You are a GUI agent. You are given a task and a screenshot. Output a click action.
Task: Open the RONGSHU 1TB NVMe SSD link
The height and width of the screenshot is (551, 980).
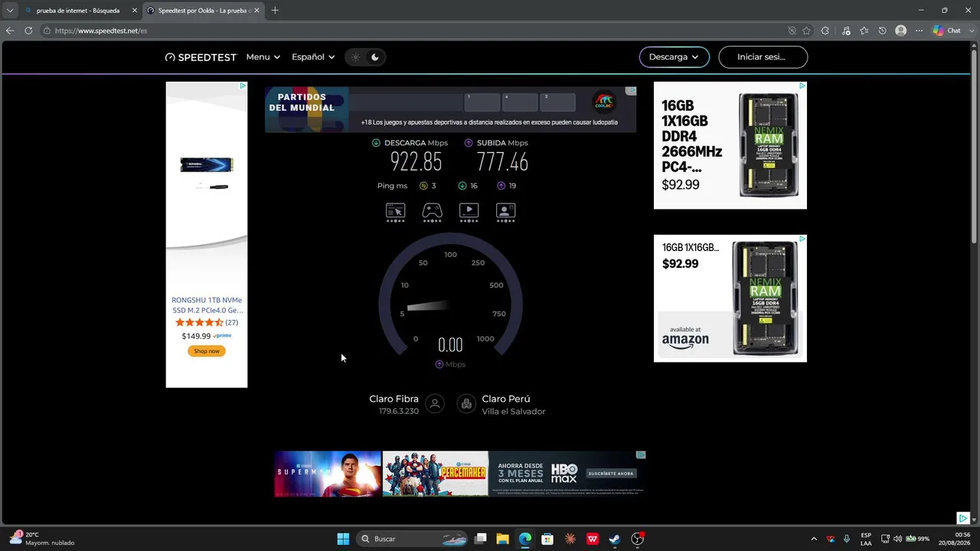(207, 305)
